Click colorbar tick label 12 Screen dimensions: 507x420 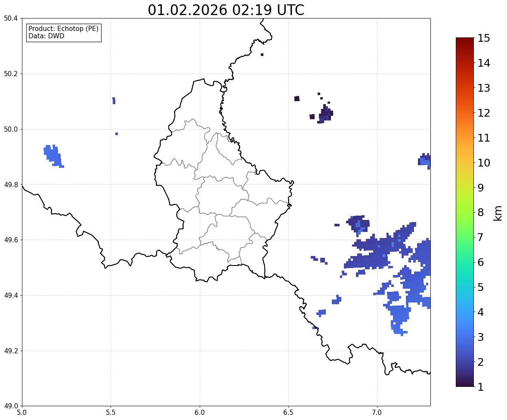pos(484,113)
